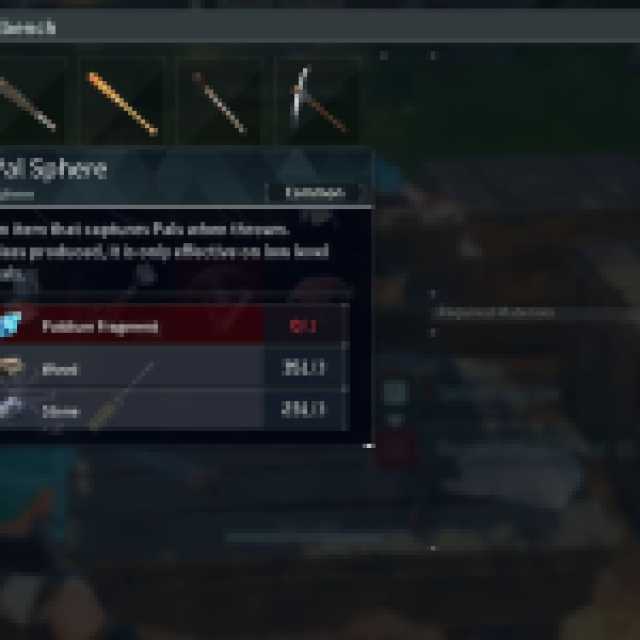Click the Stone quantity count

click(x=304, y=409)
